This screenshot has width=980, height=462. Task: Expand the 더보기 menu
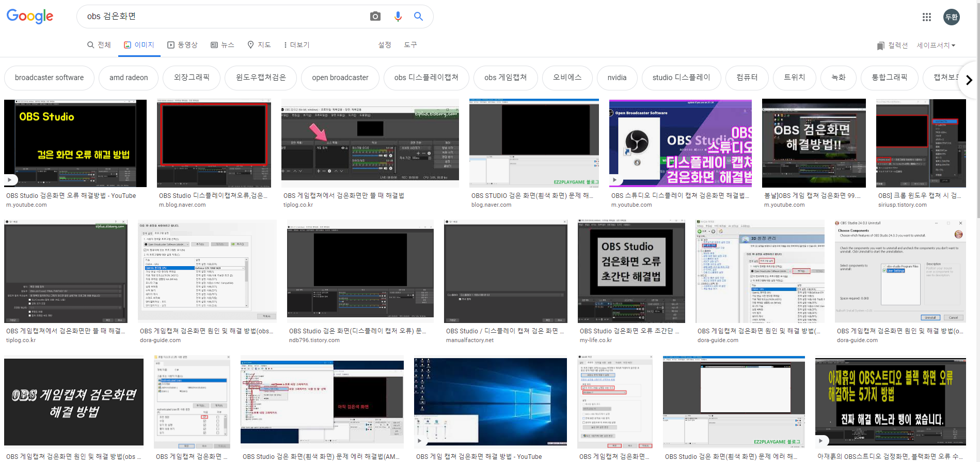point(297,45)
